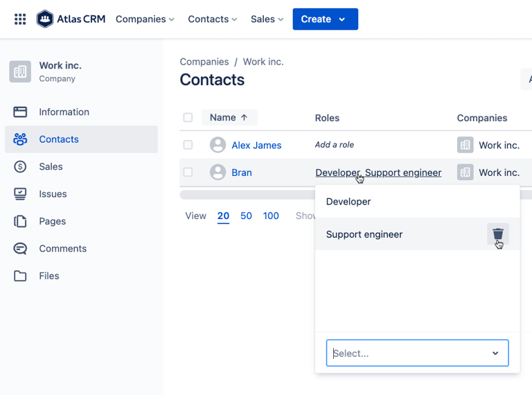The image size is (532, 395).
Task: Expand the Companies menu in top navigation
Action: click(x=145, y=19)
